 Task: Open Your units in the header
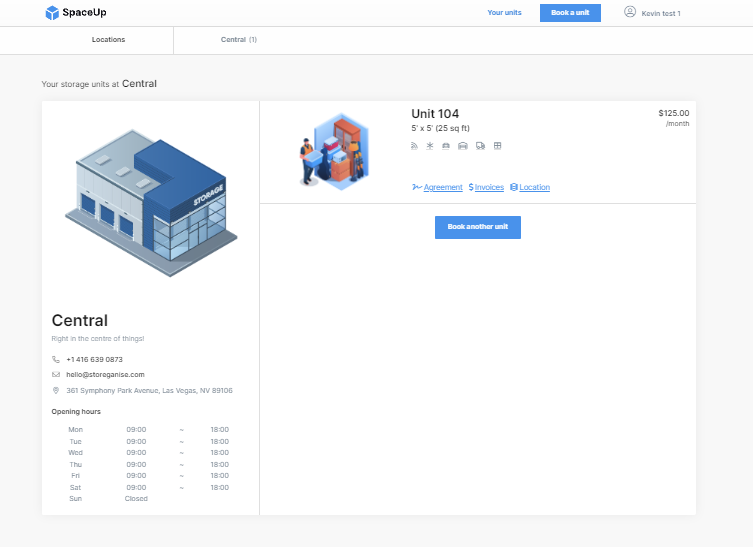pos(504,12)
